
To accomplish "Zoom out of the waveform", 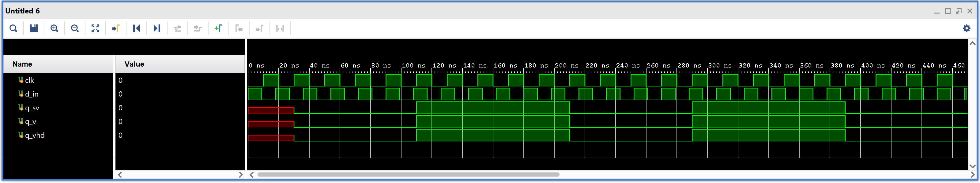I will 75,28.
